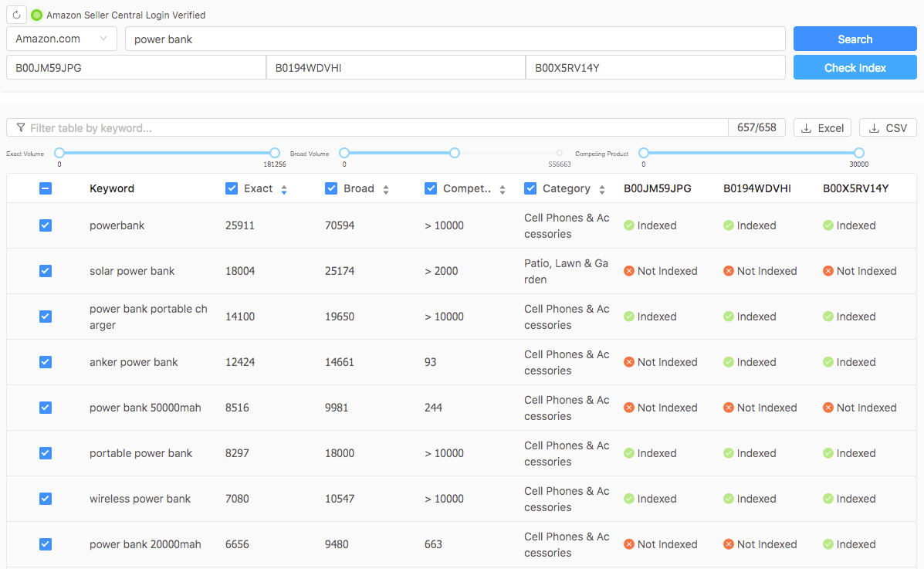
Task: Click the Indexed icon for powerbank under B00JM59JPG
Action: [x=628, y=225]
